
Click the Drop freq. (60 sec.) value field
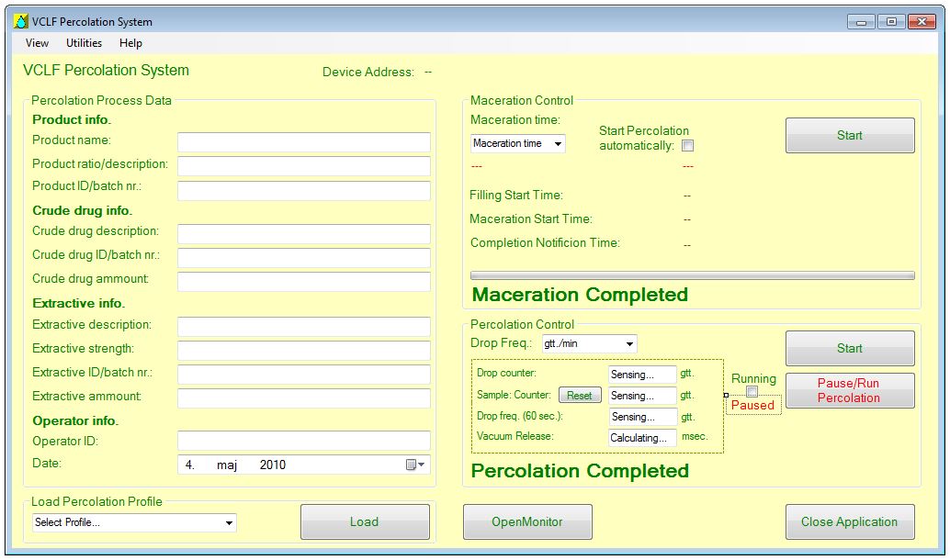tap(641, 417)
